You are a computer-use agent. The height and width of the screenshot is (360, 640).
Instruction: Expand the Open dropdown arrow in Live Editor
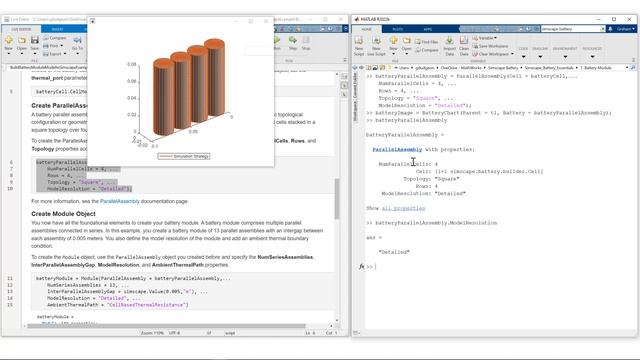pos(22,54)
